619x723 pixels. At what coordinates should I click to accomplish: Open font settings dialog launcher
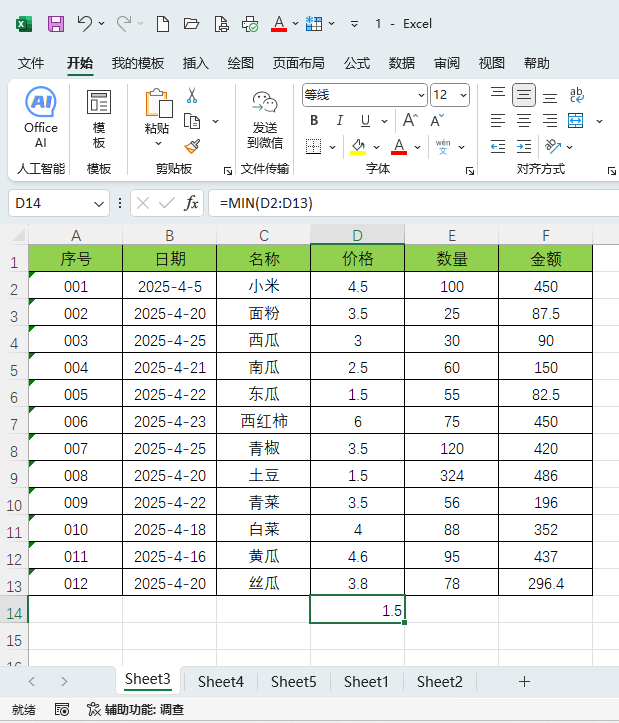[x=470, y=171]
